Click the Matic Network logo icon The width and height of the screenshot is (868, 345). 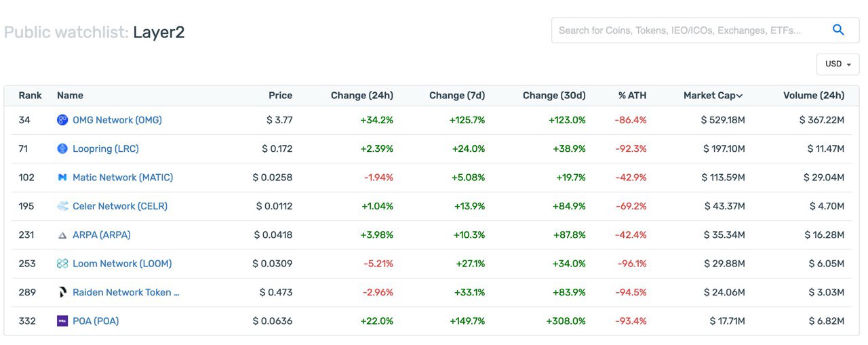click(62, 178)
